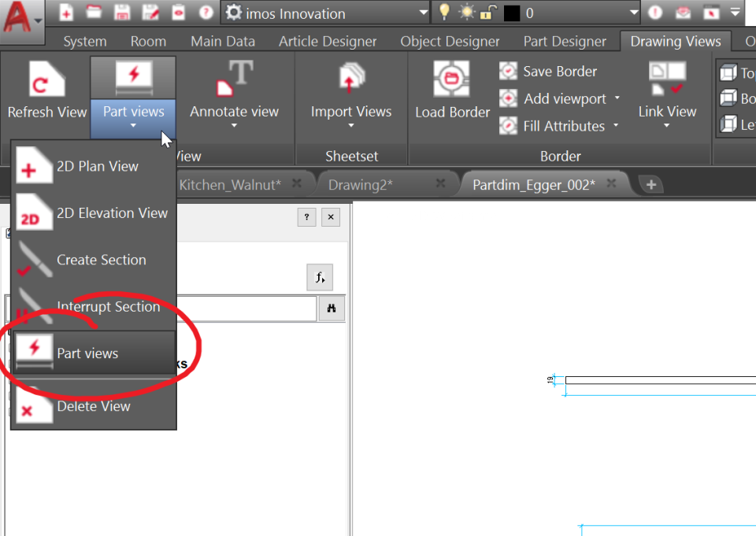Select Delete View from the menu

[94, 406]
